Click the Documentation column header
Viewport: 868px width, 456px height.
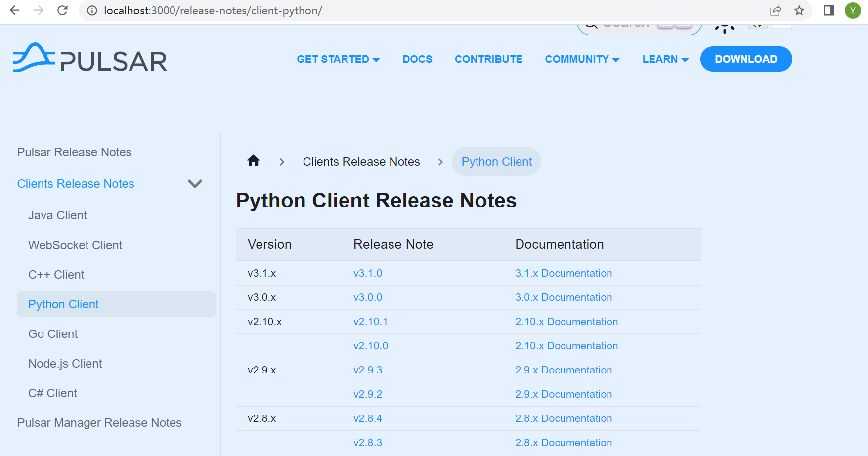[560, 244]
